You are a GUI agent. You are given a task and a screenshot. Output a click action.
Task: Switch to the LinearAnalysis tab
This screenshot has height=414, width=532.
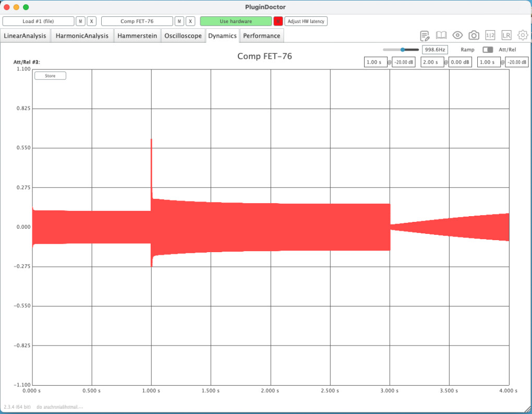coord(25,36)
